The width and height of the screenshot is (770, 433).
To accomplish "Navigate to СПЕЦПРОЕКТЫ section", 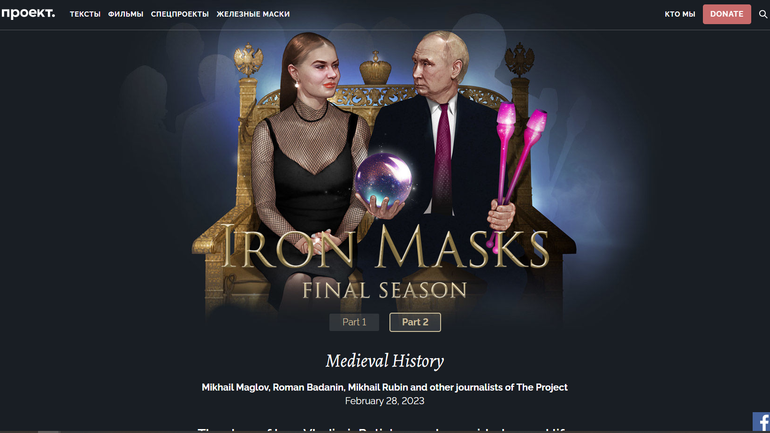I will point(180,14).
